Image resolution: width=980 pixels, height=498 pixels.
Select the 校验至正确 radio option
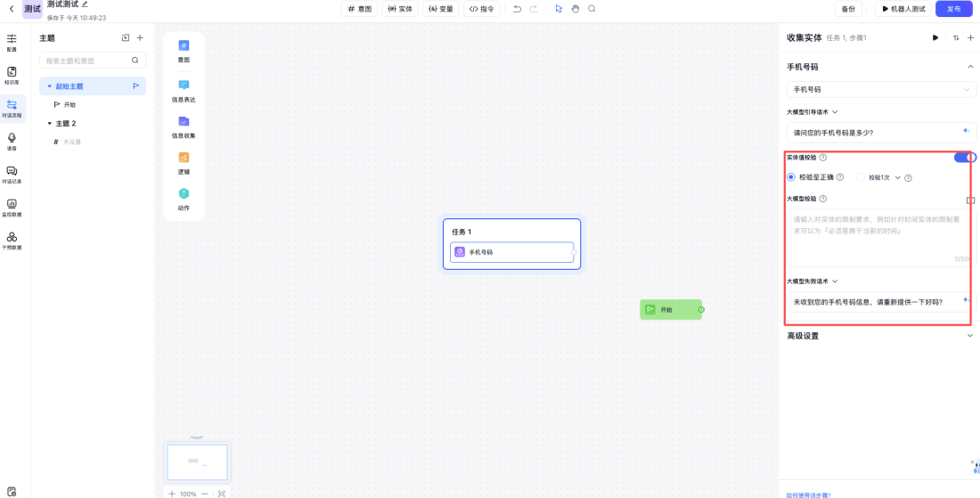pos(791,177)
